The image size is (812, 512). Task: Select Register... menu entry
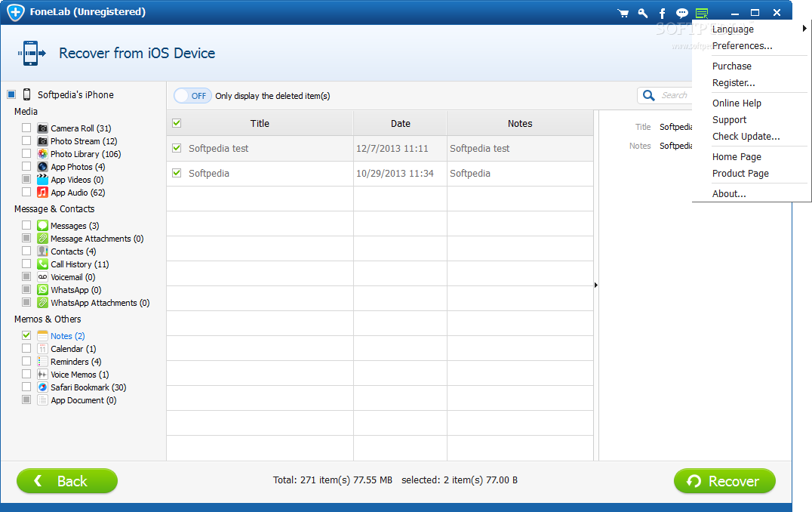(x=734, y=83)
